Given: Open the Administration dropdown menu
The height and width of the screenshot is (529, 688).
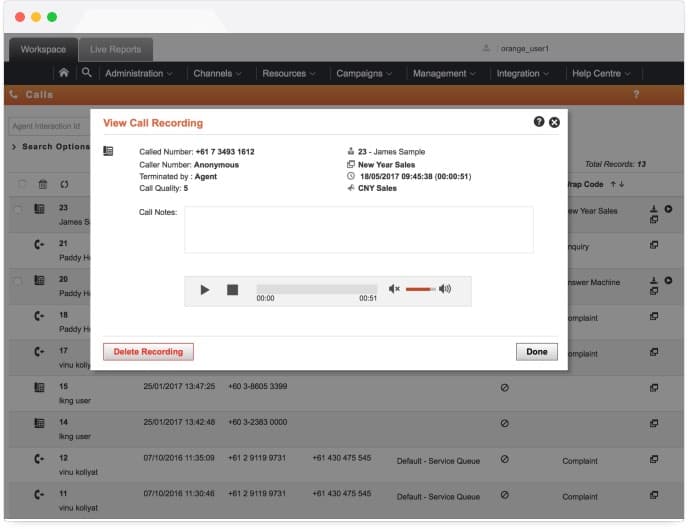Looking at the screenshot, I should click(138, 73).
